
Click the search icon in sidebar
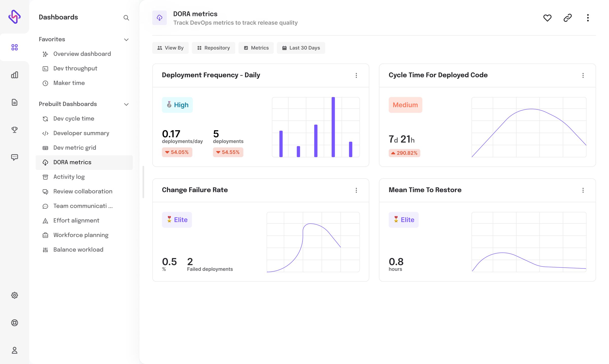126,18
